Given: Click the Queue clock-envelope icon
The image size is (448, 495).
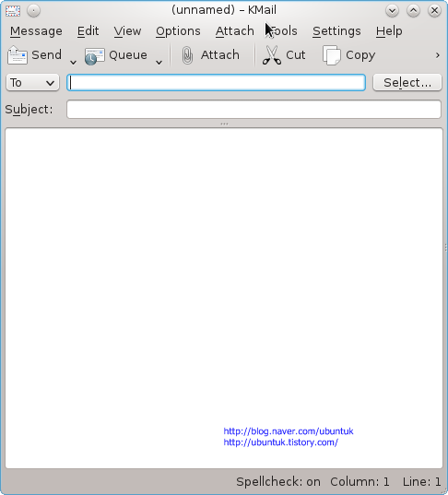Looking at the screenshot, I should (94, 56).
